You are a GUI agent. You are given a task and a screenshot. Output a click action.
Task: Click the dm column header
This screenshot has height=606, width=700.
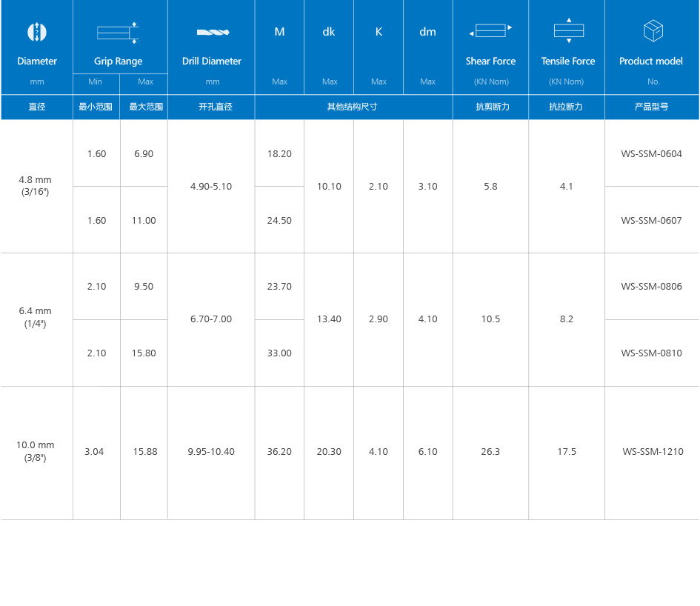tap(427, 32)
